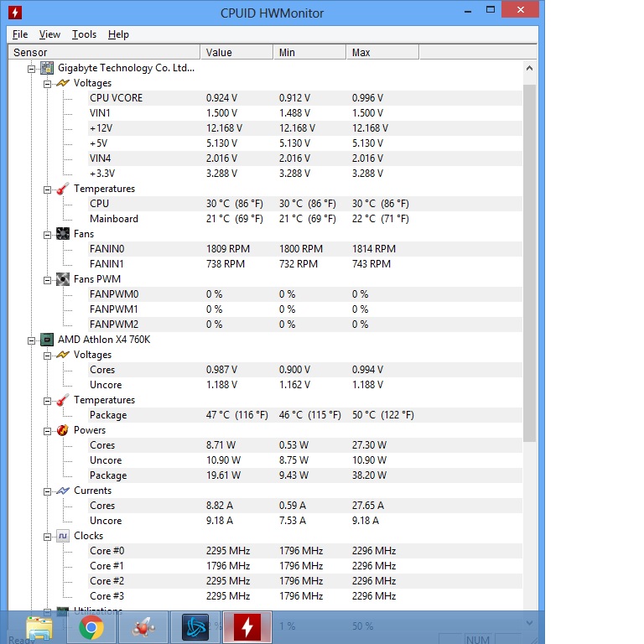The width and height of the screenshot is (644, 644).
Task: Collapse the Clocks section
Action: [47, 537]
